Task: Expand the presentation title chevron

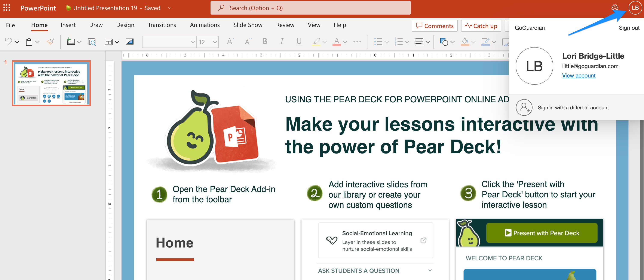Action: coord(170,8)
